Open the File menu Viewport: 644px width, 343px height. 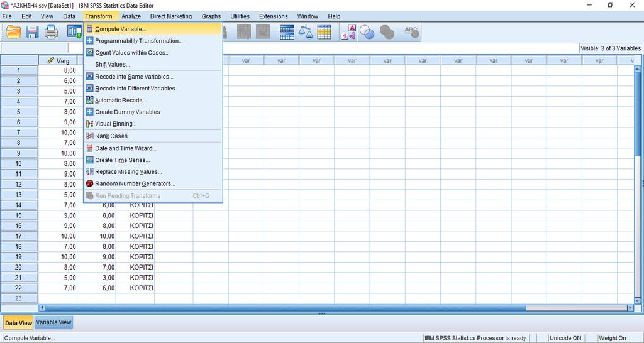[7, 16]
